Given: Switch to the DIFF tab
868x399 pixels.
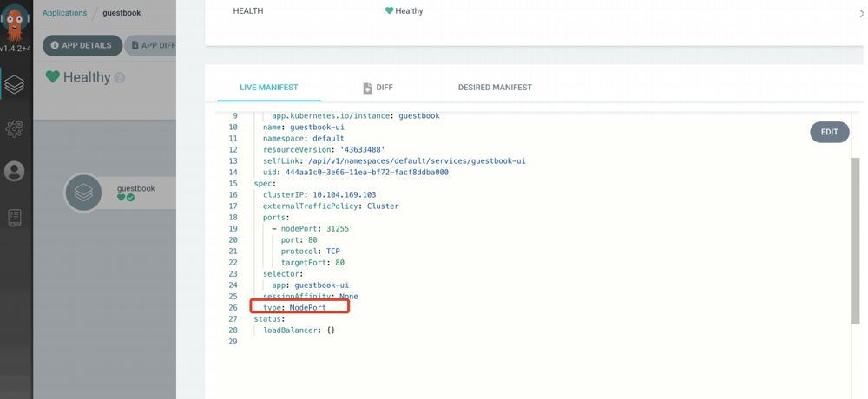Looking at the screenshot, I should 378,88.
